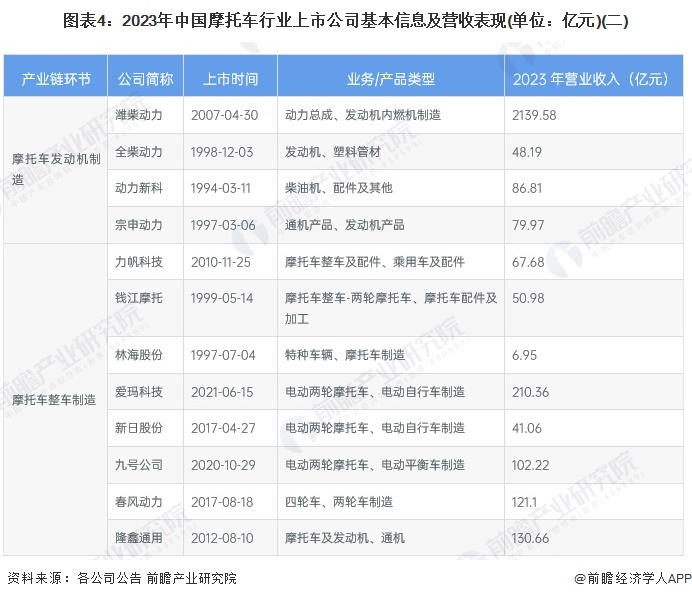
Task: Select company name 钱江摩托
Action: click(139, 298)
